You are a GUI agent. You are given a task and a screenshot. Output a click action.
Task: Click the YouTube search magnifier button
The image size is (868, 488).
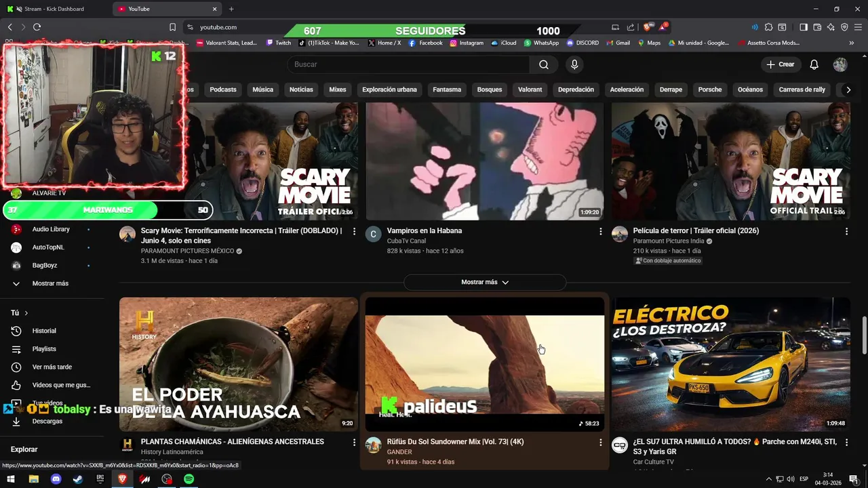(544, 64)
